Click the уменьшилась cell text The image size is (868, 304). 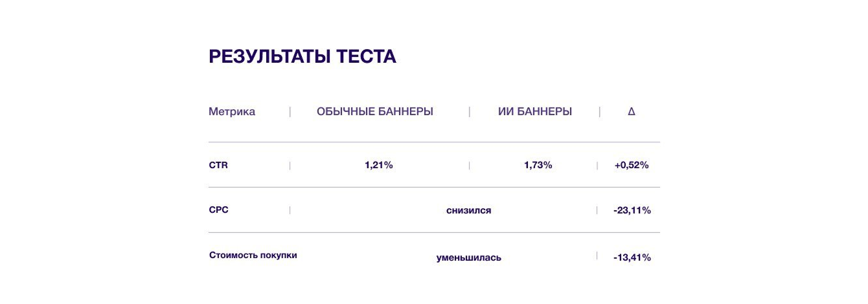tap(468, 257)
